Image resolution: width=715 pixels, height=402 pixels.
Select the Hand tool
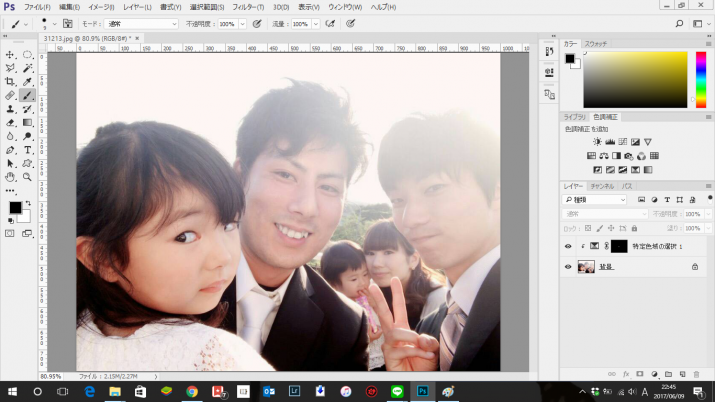tap(10, 177)
